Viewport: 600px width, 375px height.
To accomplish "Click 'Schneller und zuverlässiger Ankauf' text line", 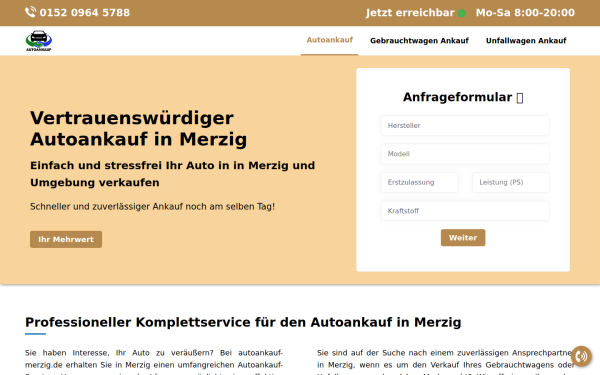I will pyautogui.click(x=152, y=207).
